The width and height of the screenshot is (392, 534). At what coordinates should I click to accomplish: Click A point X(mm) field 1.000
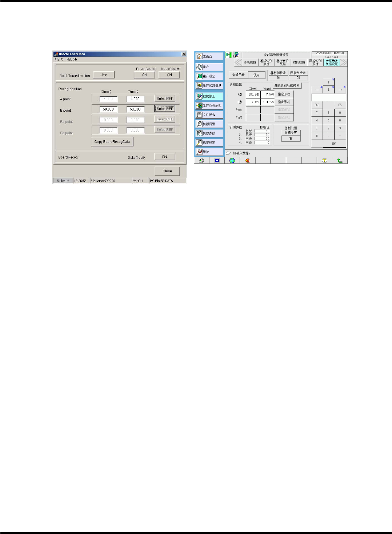click(x=108, y=99)
